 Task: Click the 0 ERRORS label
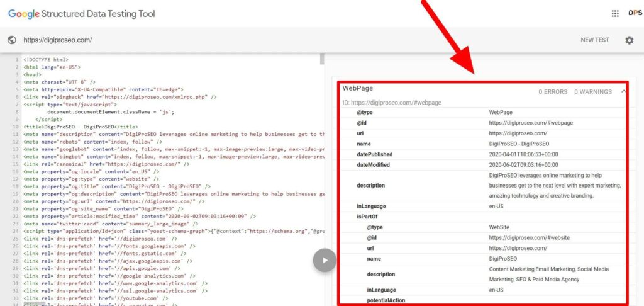[553, 92]
